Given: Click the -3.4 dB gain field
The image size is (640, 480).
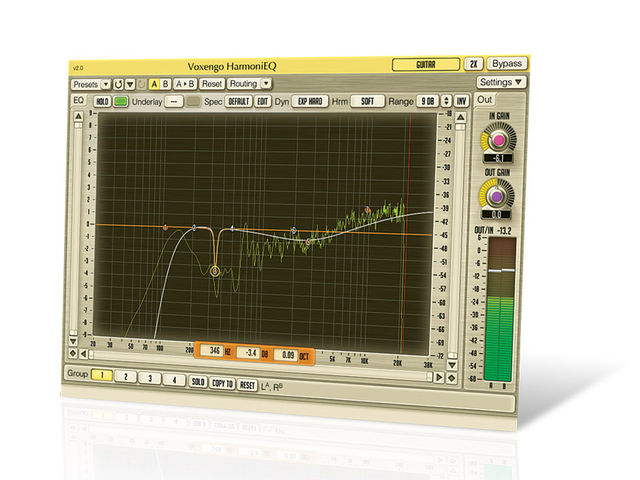Looking at the screenshot, I should (x=249, y=353).
